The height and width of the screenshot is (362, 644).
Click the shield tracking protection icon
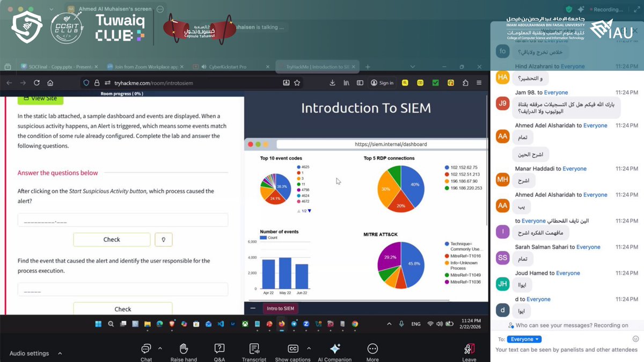coord(86,83)
